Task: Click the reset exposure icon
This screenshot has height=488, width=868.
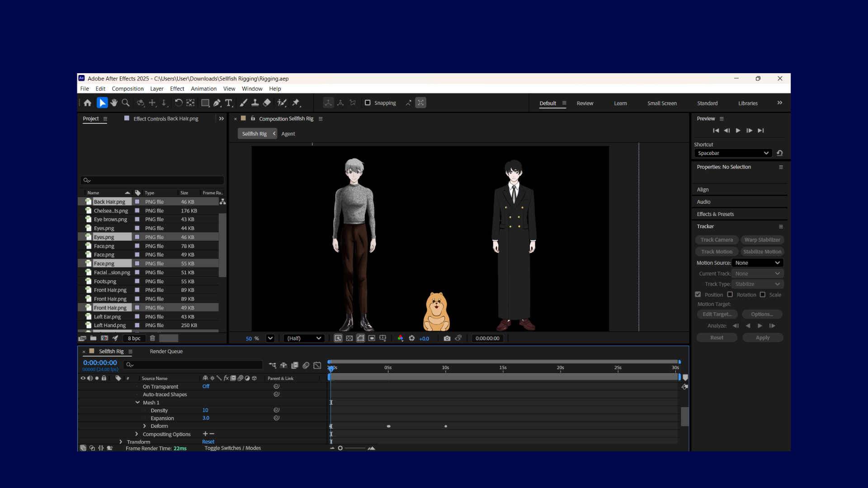Action: pyautogui.click(x=412, y=338)
